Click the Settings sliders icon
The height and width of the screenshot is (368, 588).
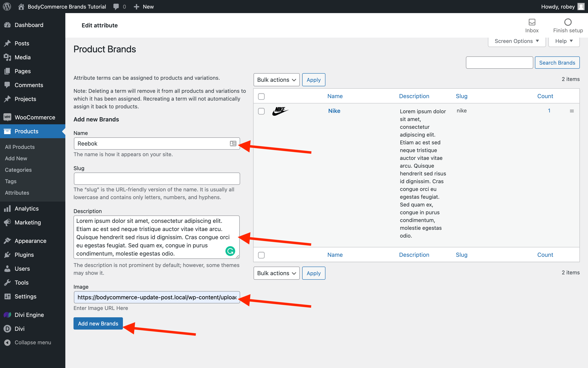coord(8,296)
